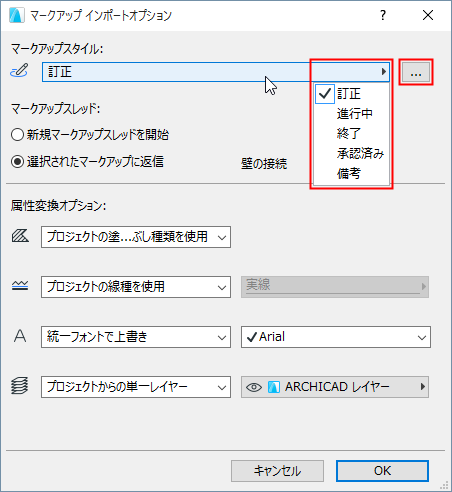Click the ARCHICAD layer logo icon

[x=274, y=387]
